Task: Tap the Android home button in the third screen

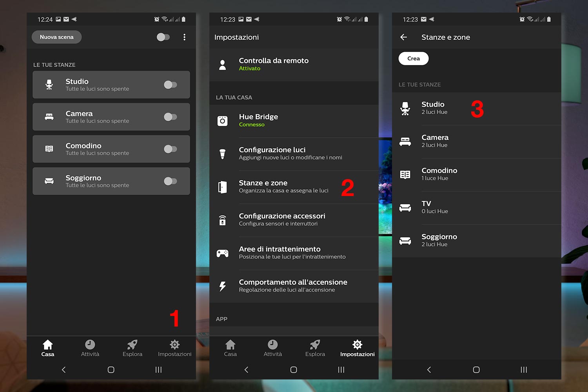Action: coord(476,370)
